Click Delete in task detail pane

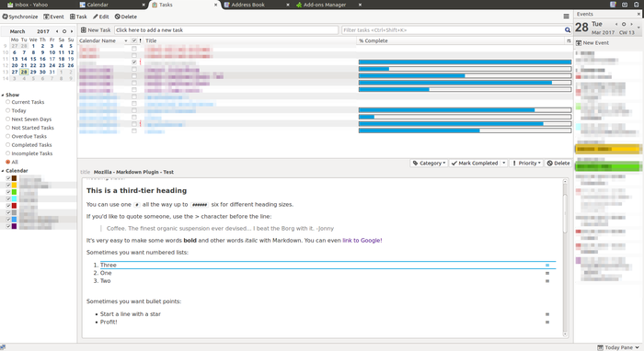(558, 164)
